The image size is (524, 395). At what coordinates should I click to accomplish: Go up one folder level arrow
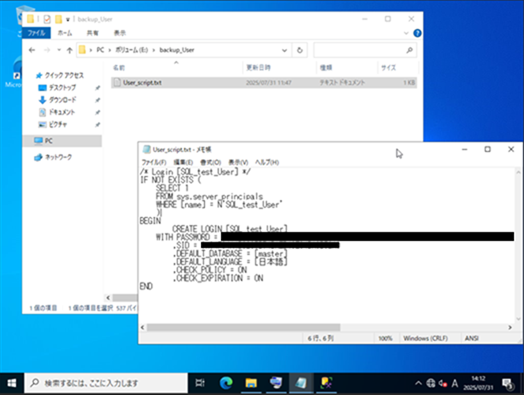69,50
